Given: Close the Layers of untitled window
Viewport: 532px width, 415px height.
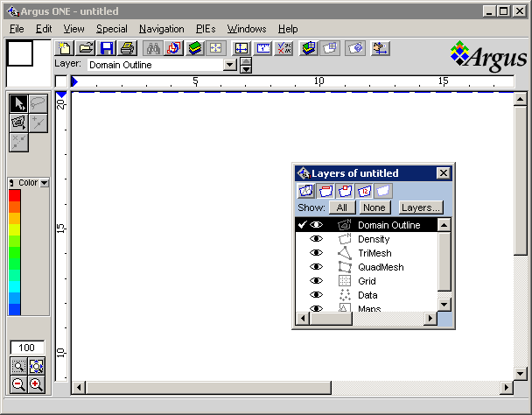Looking at the screenshot, I should [x=443, y=173].
